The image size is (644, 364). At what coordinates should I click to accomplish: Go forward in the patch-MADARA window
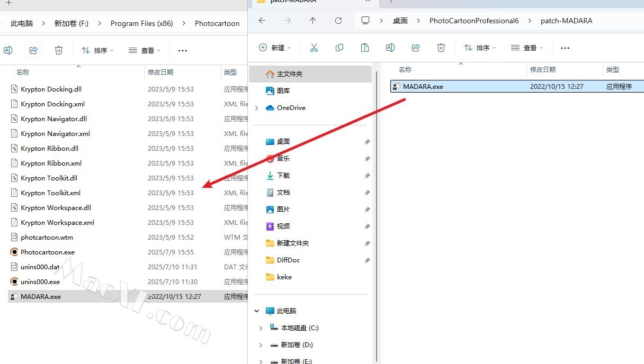point(288,21)
